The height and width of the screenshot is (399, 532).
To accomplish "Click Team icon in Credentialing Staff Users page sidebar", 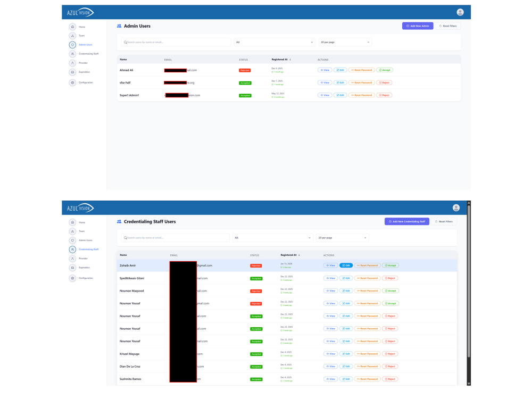I will pyautogui.click(x=72, y=231).
